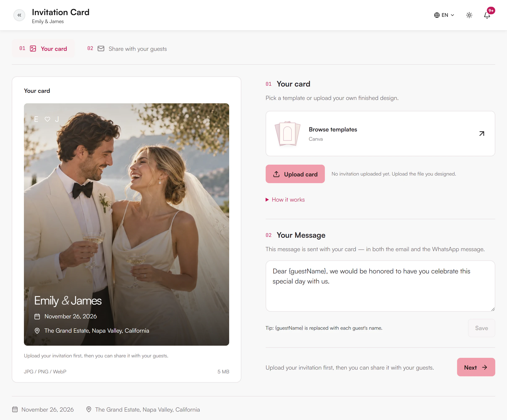Switch to 'Share with your guests' tab
Image resolution: width=507 pixels, height=420 pixels.
pyautogui.click(x=127, y=49)
